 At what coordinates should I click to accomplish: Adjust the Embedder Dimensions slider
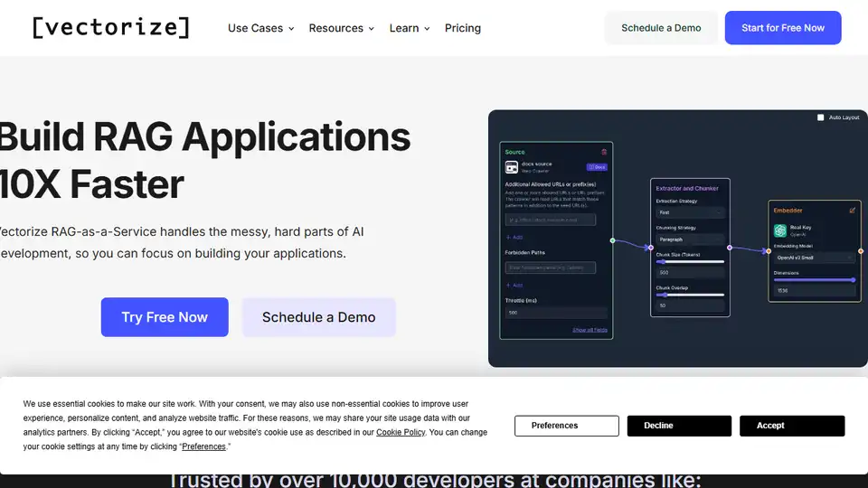tap(814, 280)
